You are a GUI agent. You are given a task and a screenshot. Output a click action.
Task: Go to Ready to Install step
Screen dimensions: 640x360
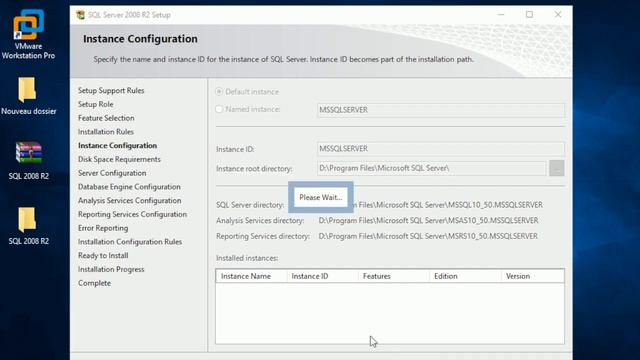click(x=103, y=256)
